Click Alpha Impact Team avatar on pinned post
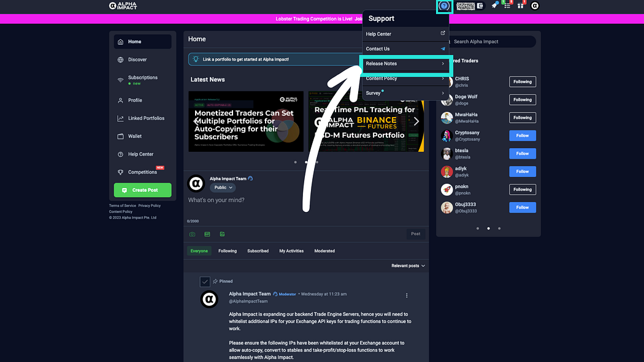644x362 pixels. pos(209,300)
